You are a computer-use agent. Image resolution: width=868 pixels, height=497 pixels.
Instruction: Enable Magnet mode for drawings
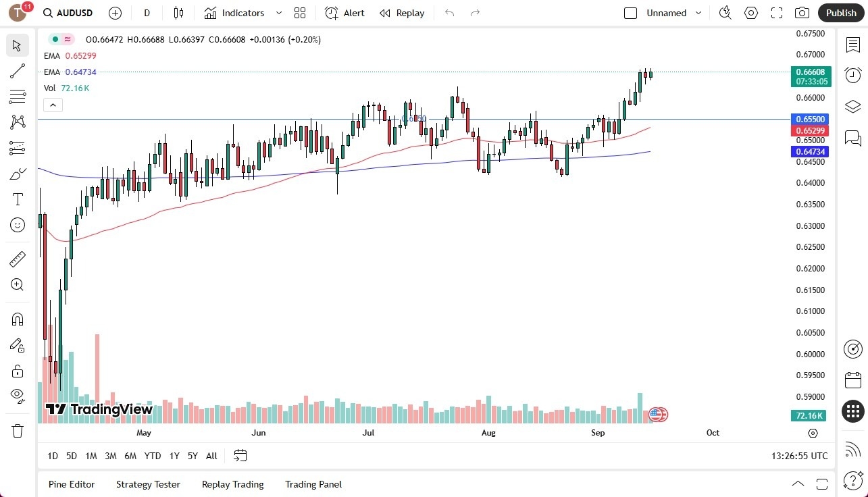pyautogui.click(x=18, y=319)
